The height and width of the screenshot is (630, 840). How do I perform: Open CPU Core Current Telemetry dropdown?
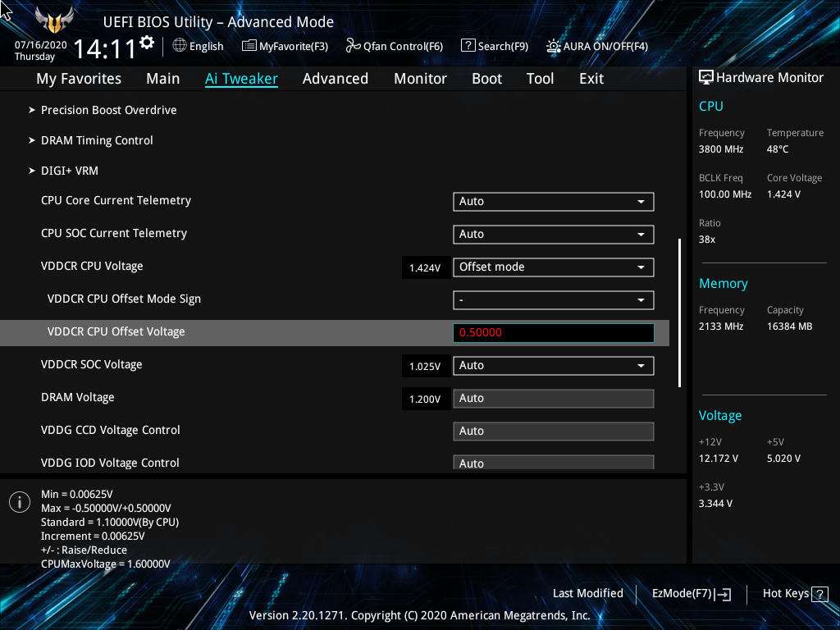(554, 202)
